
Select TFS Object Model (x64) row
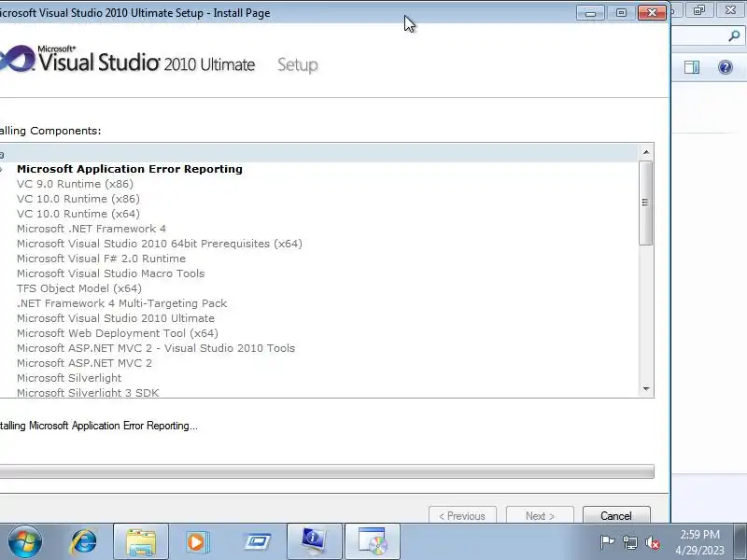pos(79,288)
